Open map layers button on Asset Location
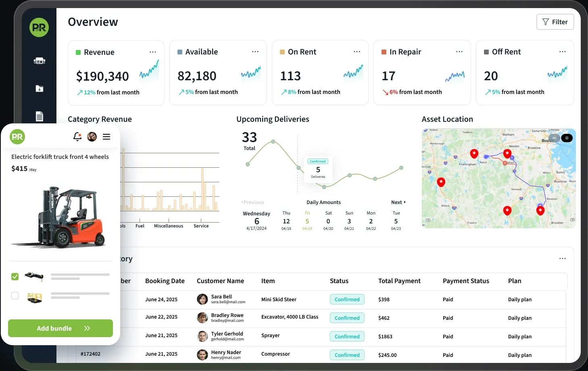The height and width of the screenshot is (371, 588). (567, 138)
